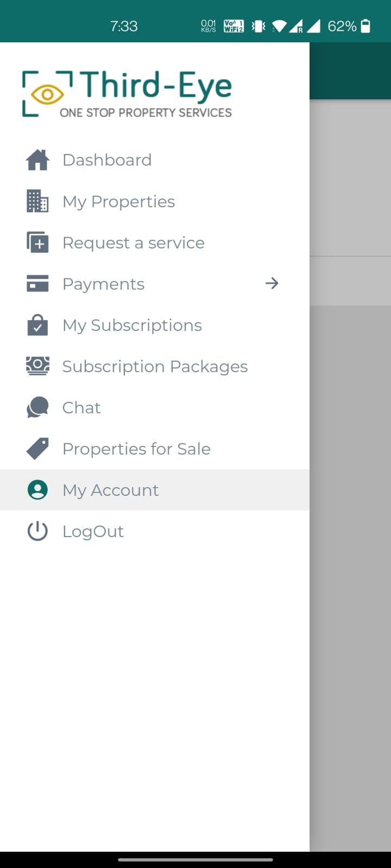This screenshot has height=868, width=391.
Task: Tap the Properties for Sale tag icon
Action: tap(37, 449)
